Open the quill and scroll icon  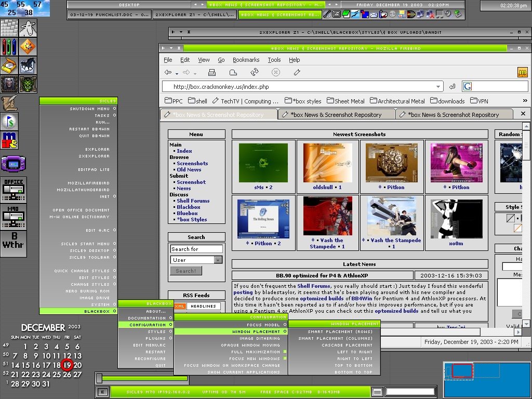coord(9,103)
